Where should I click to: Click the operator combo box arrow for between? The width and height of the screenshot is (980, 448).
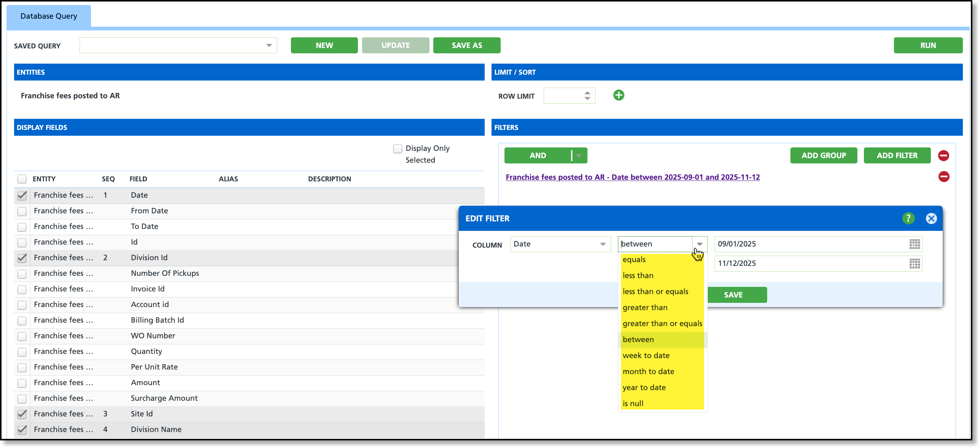click(x=699, y=244)
